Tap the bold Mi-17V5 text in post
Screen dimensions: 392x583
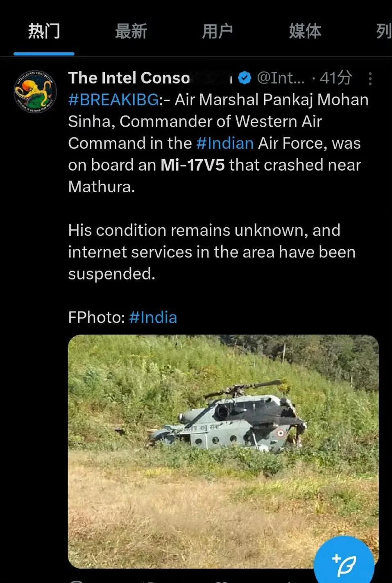click(x=193, y=165)
